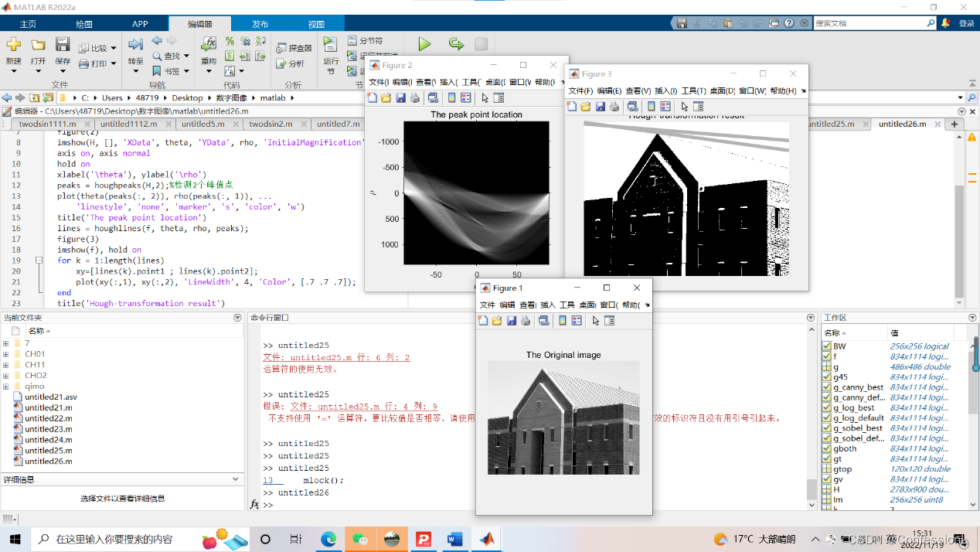Click the Section Break (分节符) button
980x552 pixels.
[365, 40]
